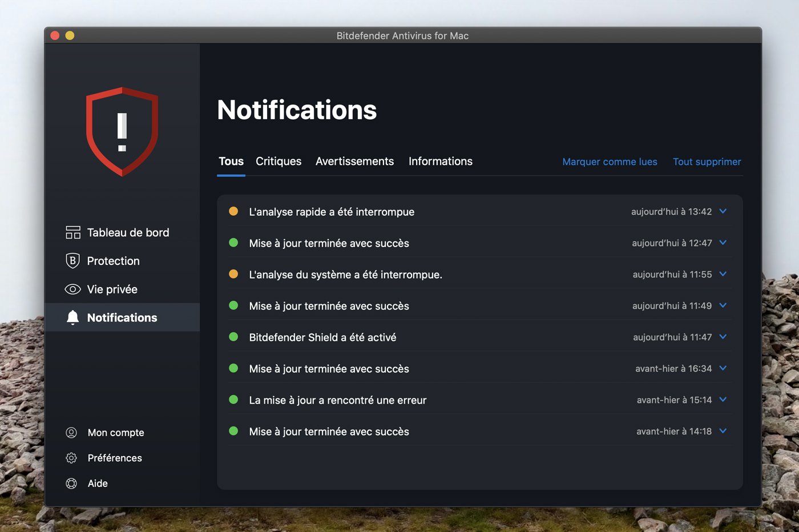Open Tableau de bord in sidebar
The height and width of the screenshot is (532, 799).
coord(122,232)
